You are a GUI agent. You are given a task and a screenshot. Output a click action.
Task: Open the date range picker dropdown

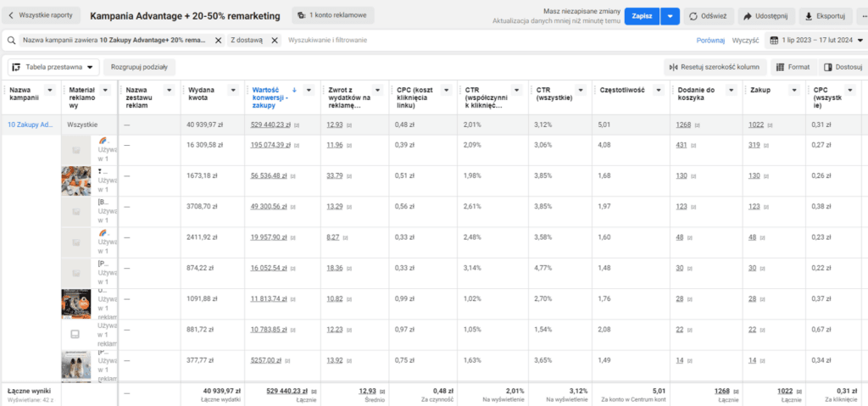tap(816, 41)
